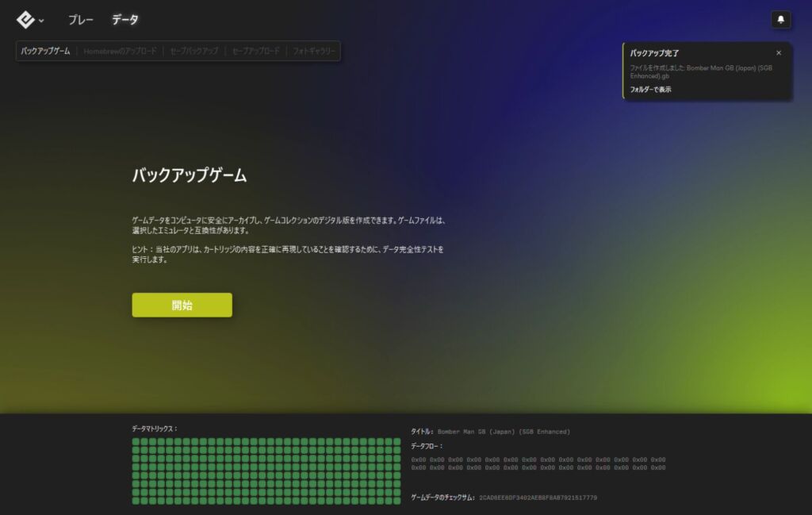Switch to the セーブバックアップ tab
The height and width of the screenshot is (515, 812).
pyautogui.click(x=193, y=51)
